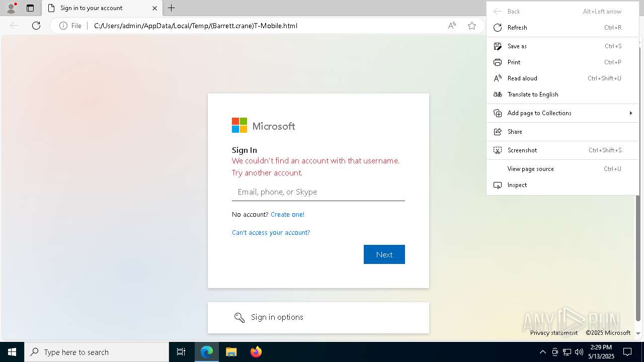The height and width of the screenshot is (362, 644).
Task: Add page to favorites star icon
Action: [471, 26]
